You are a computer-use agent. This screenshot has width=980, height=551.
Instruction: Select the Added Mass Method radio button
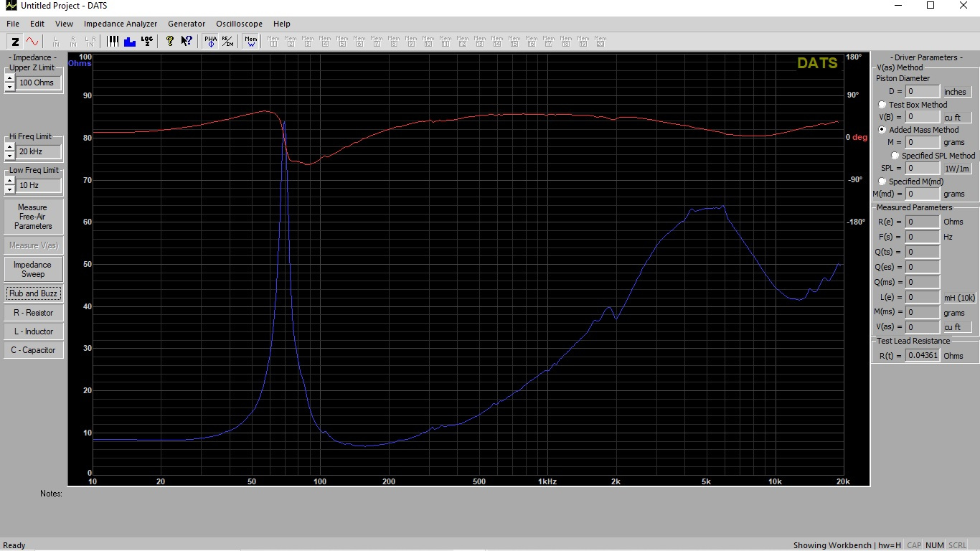[x=882, y=130]
